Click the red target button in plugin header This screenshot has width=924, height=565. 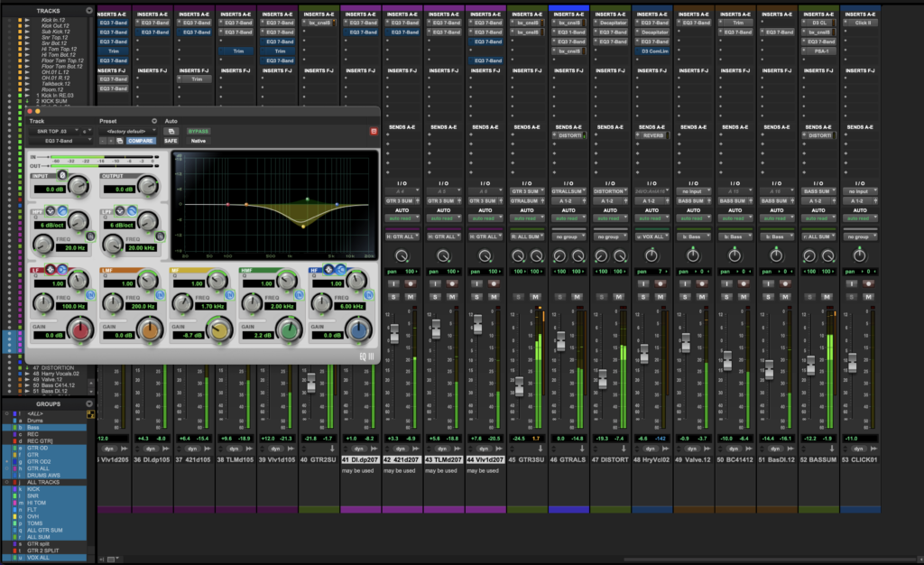click(x=374, y=131)
